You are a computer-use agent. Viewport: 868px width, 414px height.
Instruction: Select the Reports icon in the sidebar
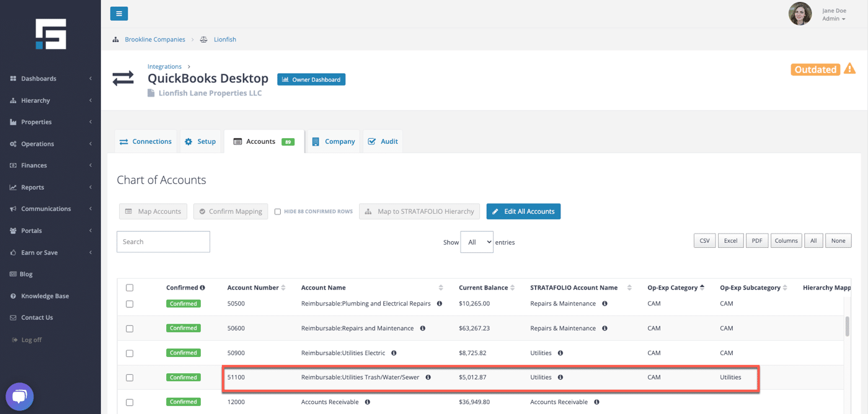point(14,187)
